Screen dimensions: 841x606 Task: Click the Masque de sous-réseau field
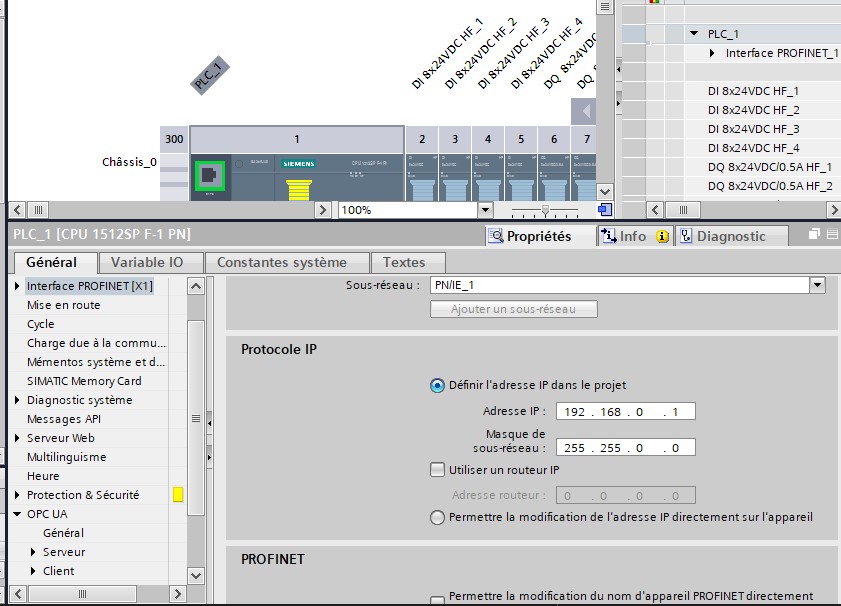click(x=625, y=447)
